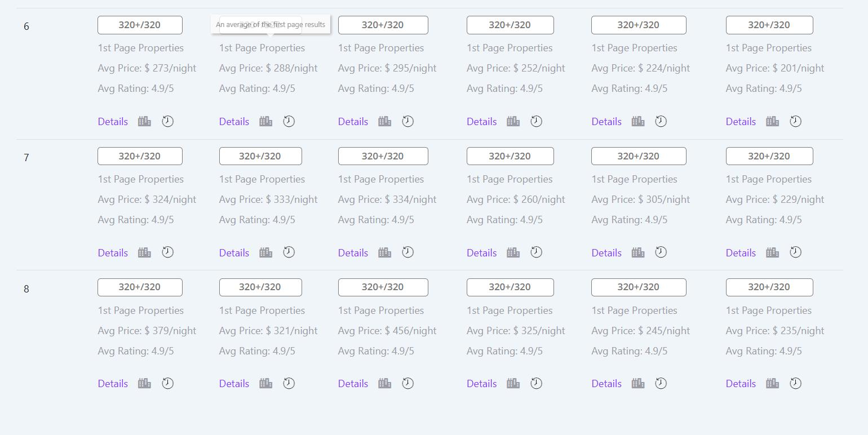Open history clock in the $324/night cell
868x435 pixels.
167,252
